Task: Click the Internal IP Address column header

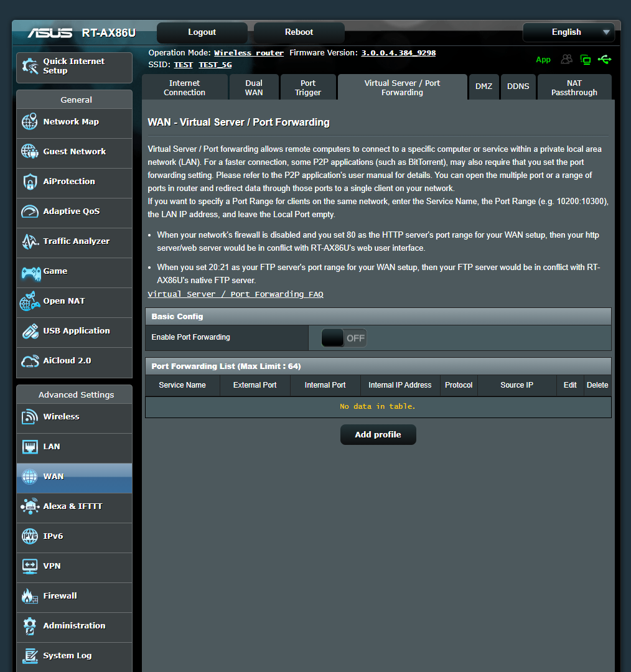Action: click(x=400, y=385)
